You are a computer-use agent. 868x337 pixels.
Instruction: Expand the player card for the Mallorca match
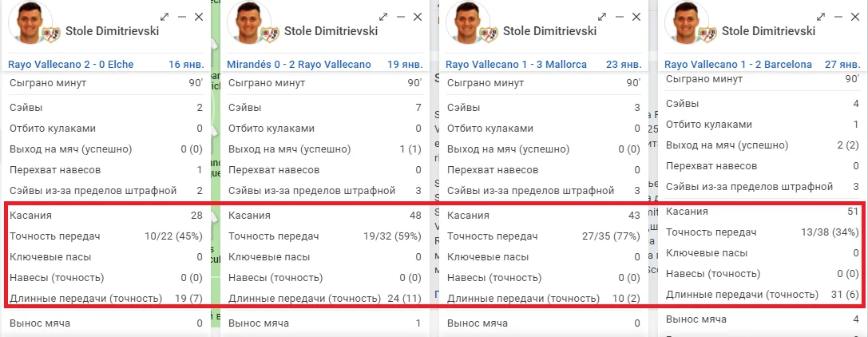pos(602,17)
